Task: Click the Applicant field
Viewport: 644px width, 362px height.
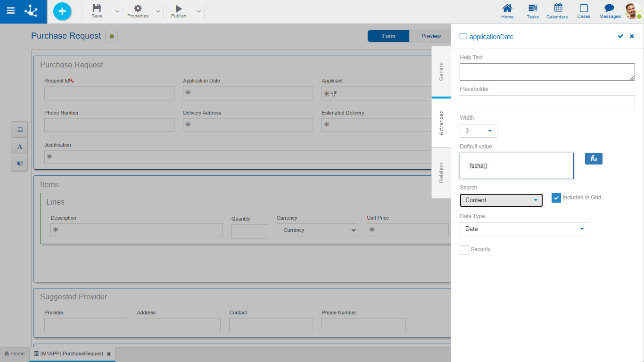Action: pyautogui.click(x=377, y=93)
